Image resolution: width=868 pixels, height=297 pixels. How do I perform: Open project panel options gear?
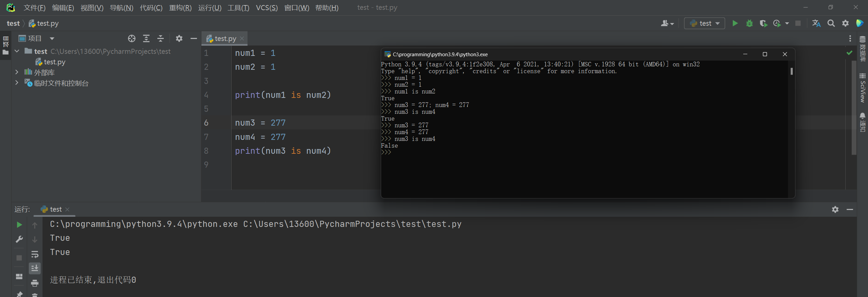[179, 39]
